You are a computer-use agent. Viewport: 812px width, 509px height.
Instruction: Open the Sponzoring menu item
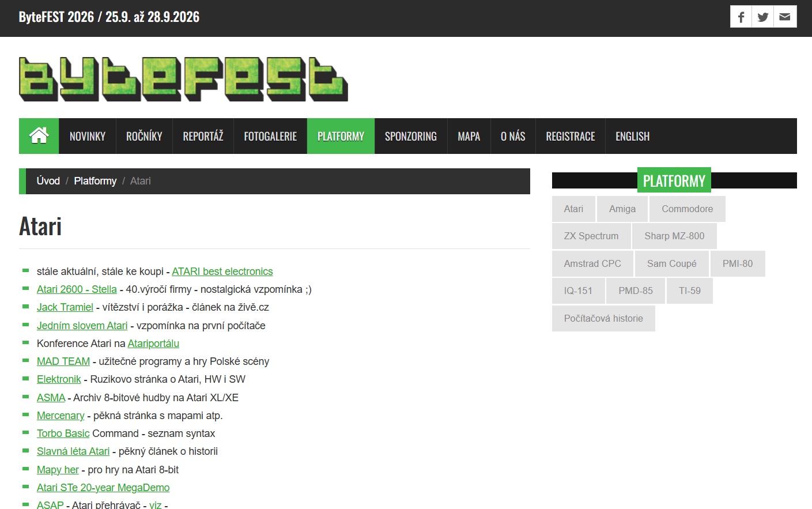pos(411,136)
